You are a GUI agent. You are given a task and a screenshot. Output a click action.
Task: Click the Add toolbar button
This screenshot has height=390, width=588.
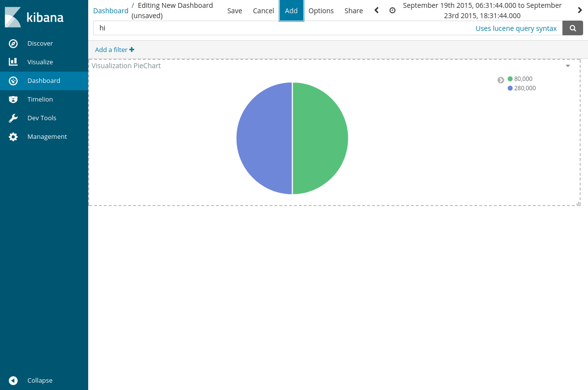(292, 10)
